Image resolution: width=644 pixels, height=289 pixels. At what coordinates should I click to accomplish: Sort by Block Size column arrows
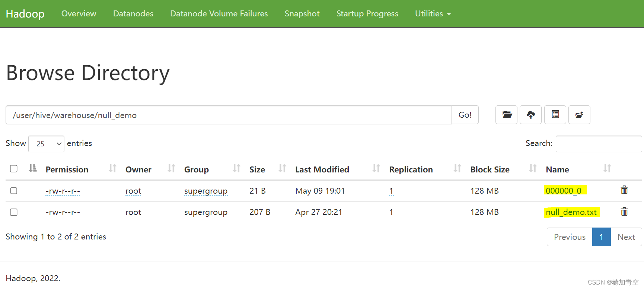point(533,169)
